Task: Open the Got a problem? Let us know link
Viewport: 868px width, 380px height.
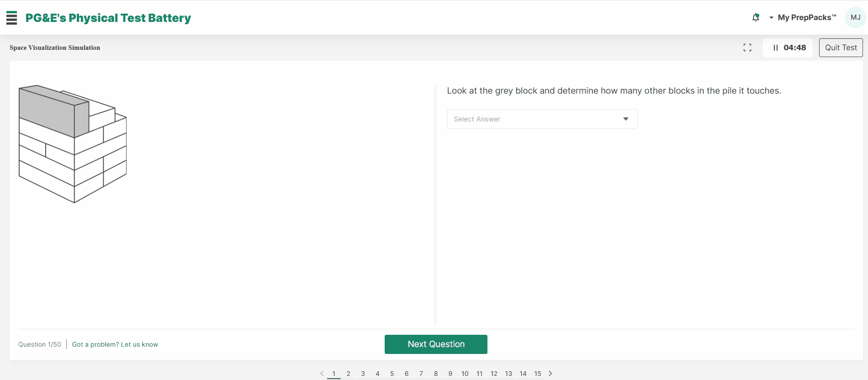Action: point(115,344)
